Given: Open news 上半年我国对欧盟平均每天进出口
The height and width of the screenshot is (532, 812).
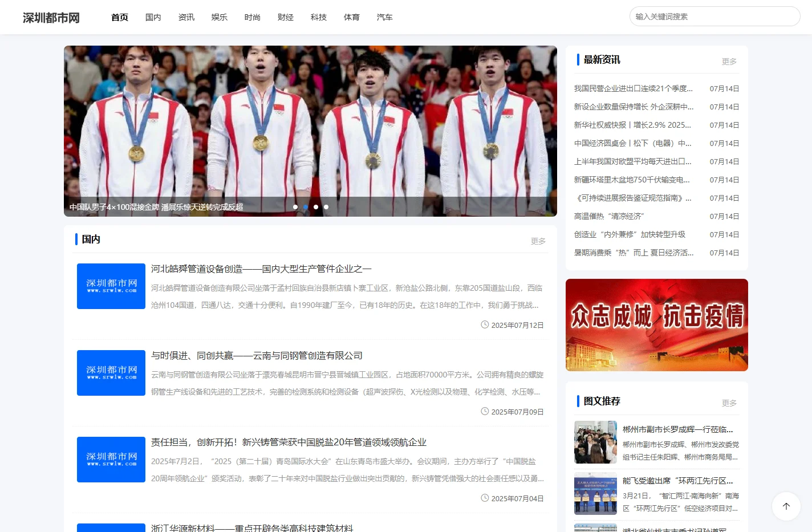Looking at the screenshot, I should coord(632,161).
